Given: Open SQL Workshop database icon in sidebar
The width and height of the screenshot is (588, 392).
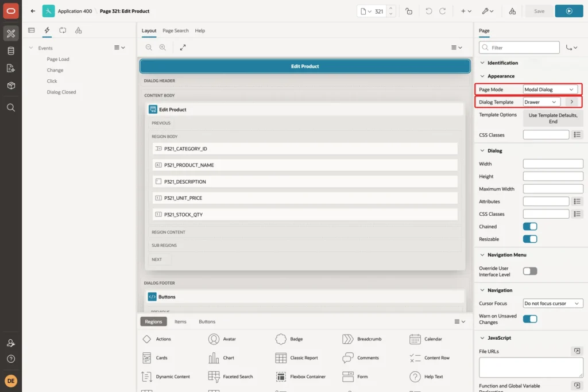Looking at the screenshot, I should [x=11, y=51].
